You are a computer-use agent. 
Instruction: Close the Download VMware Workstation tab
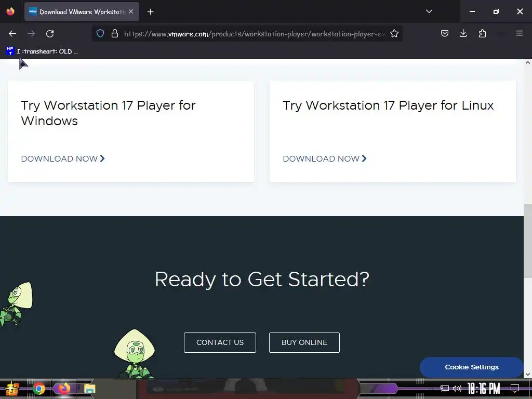click(131, 11)
